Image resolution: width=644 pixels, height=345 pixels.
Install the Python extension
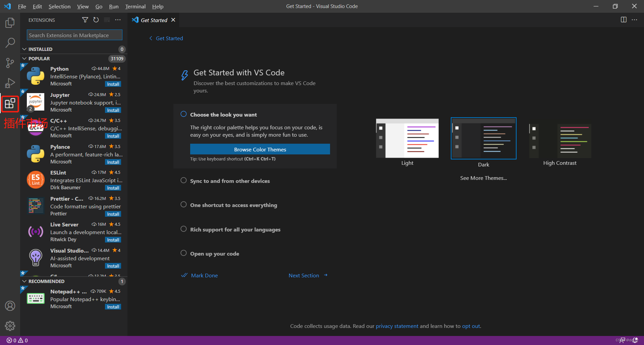pyautogui.click(x=113, y=84)
